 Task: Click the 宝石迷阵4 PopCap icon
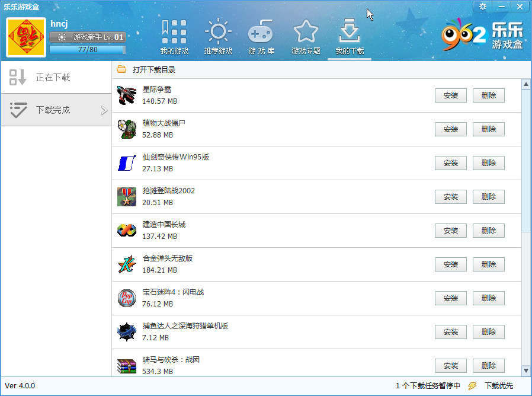(127, 298)
